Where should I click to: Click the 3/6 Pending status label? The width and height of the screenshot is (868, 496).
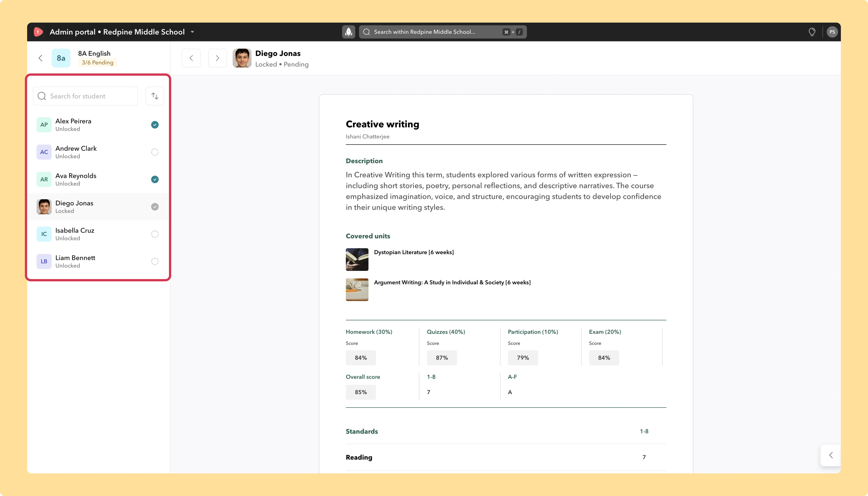coord(97,63)
